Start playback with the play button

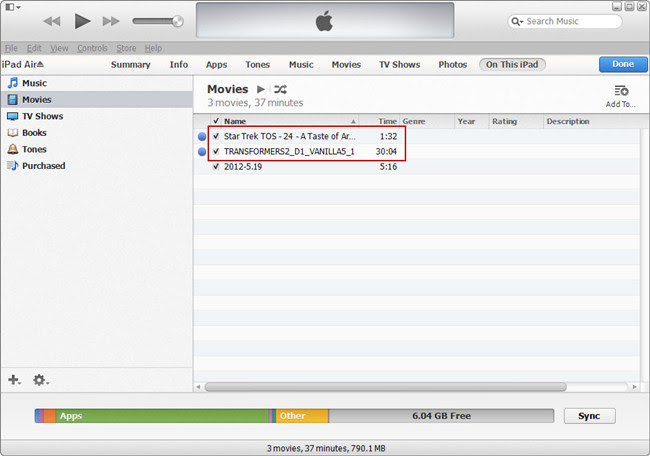(x=82, y=21)
